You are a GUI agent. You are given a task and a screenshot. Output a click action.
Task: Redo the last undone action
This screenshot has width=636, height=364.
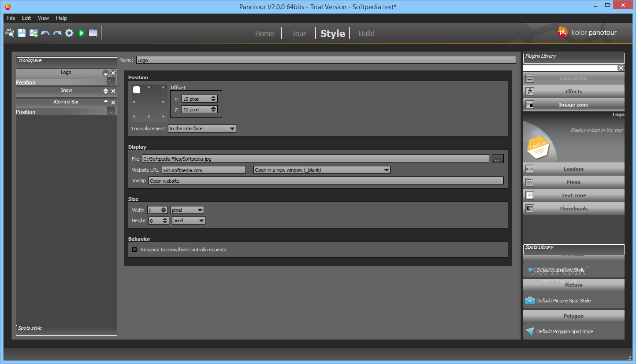(57, 33)
